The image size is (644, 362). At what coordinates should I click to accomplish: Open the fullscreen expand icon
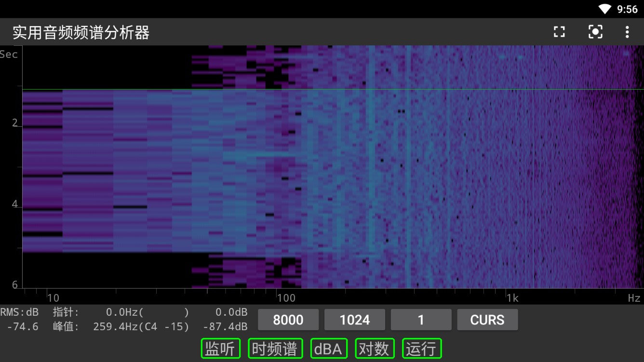point(559,32)
